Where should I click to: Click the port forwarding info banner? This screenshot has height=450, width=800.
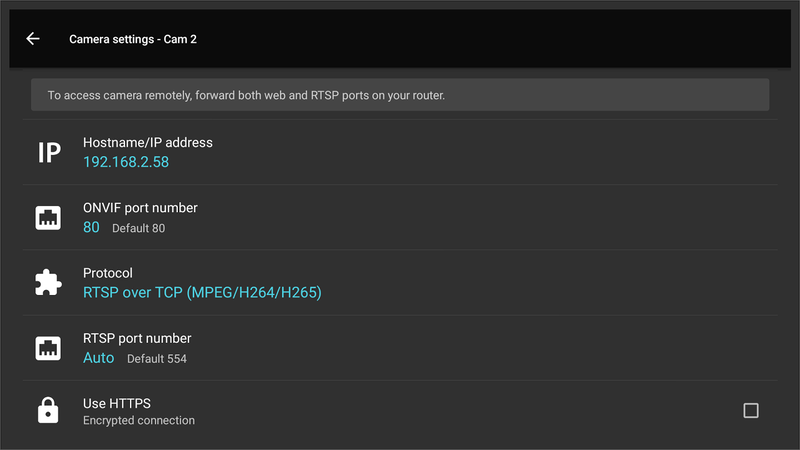pyautogui.click(x=400, y=95)
